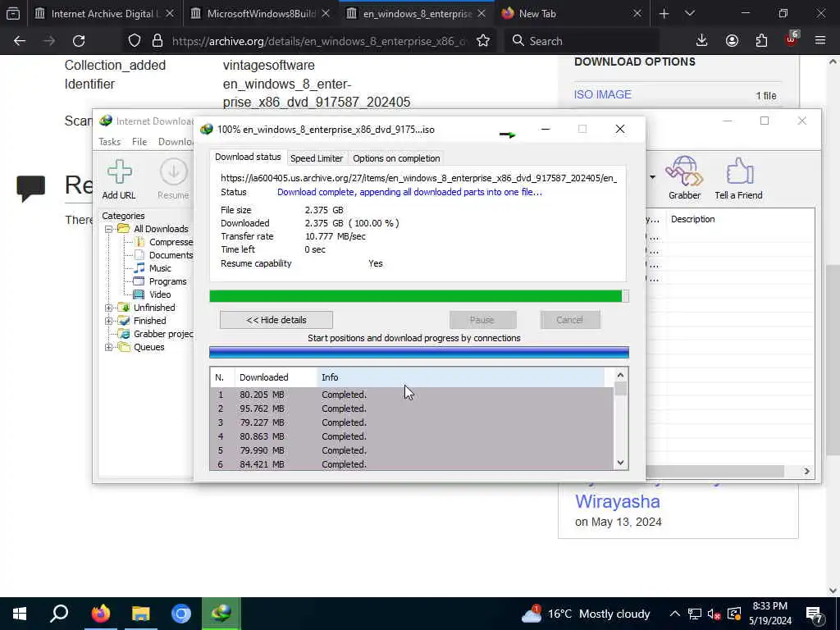Switch to the New Tab browser tab
The image size is (840, 630).
click(x=572, y=13)
